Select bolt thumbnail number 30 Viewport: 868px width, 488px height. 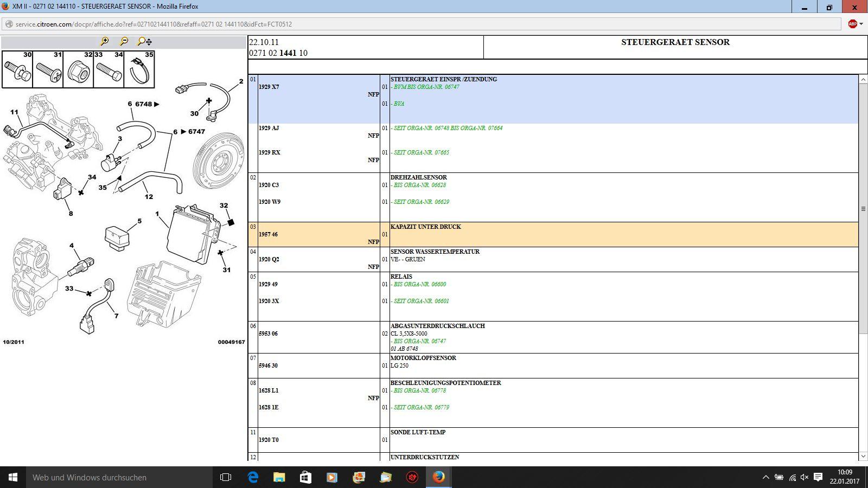click(x=17, y=69)
